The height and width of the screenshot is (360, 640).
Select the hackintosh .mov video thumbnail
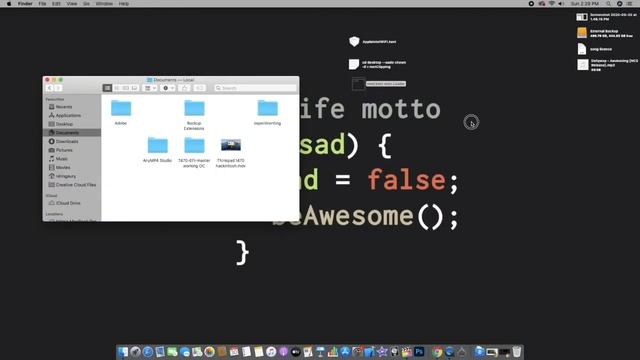(x=231, y=145)
